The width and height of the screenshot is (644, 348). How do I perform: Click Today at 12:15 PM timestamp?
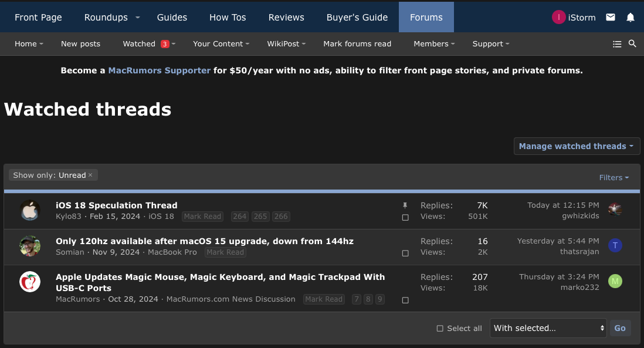(563, 205)
